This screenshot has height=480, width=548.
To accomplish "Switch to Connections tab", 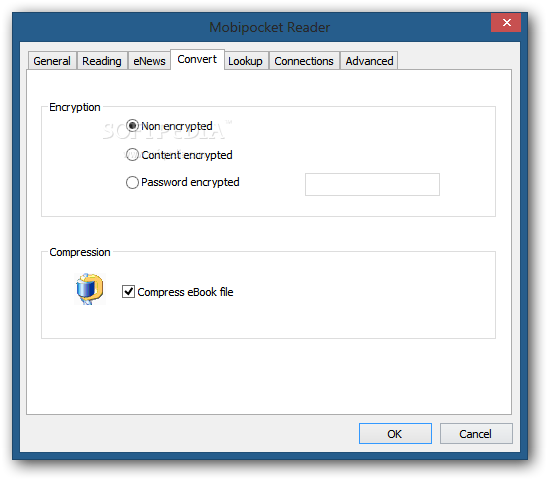I will pos(304,61).
